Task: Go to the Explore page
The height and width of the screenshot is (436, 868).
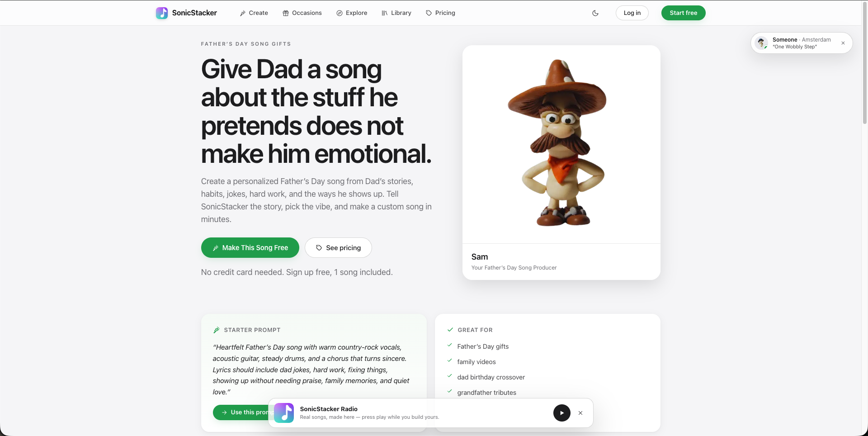Action: coord(352,13)
